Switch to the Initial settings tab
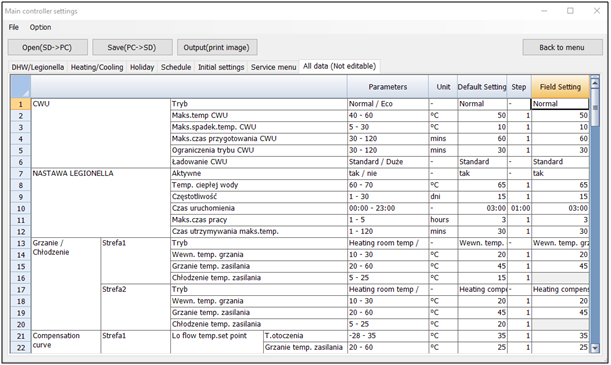The width and height of the screenshot is (611, 365). point(221,67)
